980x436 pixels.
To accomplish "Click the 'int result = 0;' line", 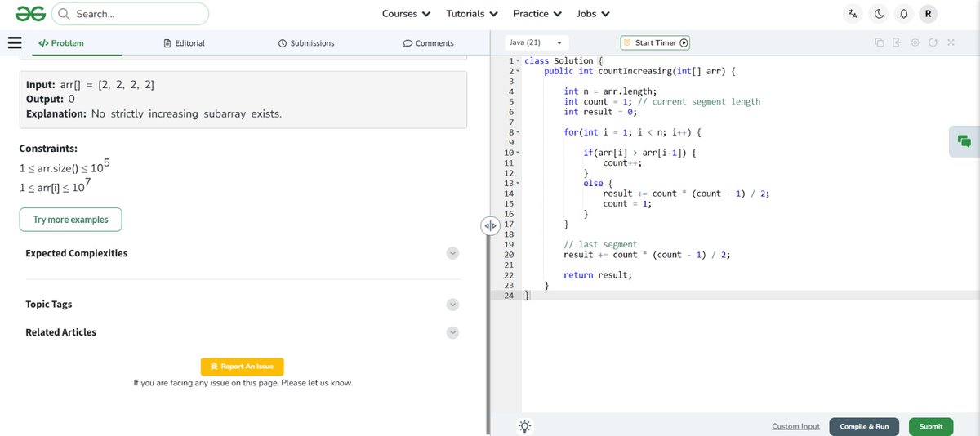I will (600, 112).
